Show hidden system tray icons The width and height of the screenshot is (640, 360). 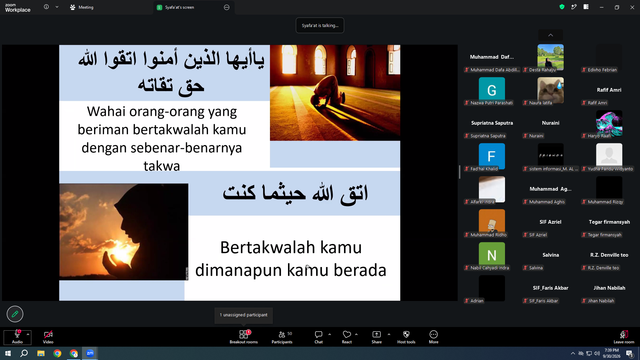pos(573,353)
